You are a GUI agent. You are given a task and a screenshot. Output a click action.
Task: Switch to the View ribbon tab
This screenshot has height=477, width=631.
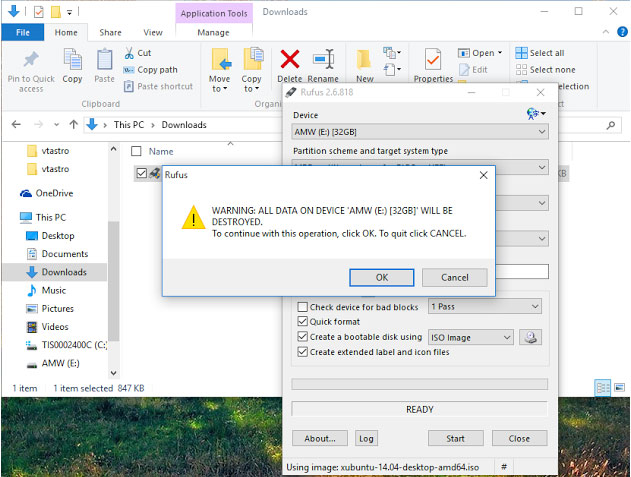tap(153, 33)
